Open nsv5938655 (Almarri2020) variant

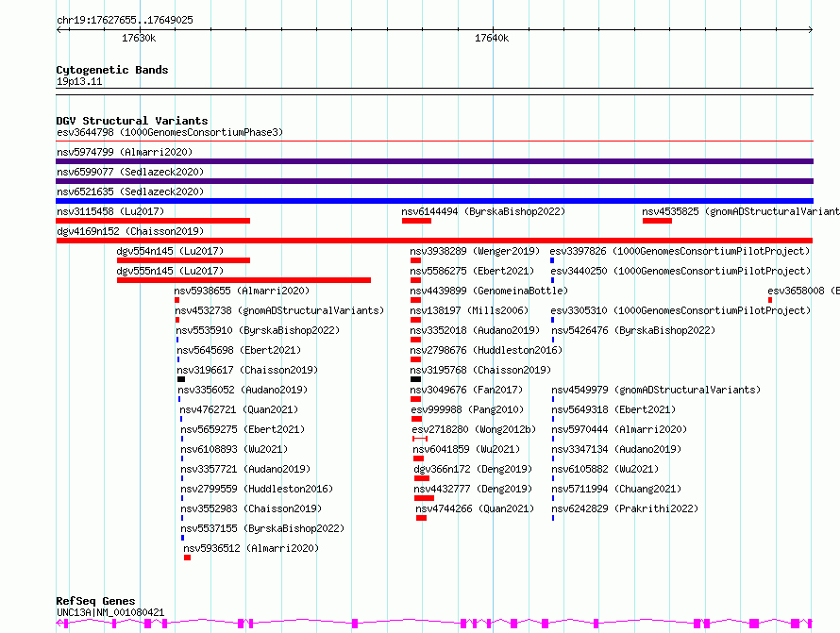(242, 291)
